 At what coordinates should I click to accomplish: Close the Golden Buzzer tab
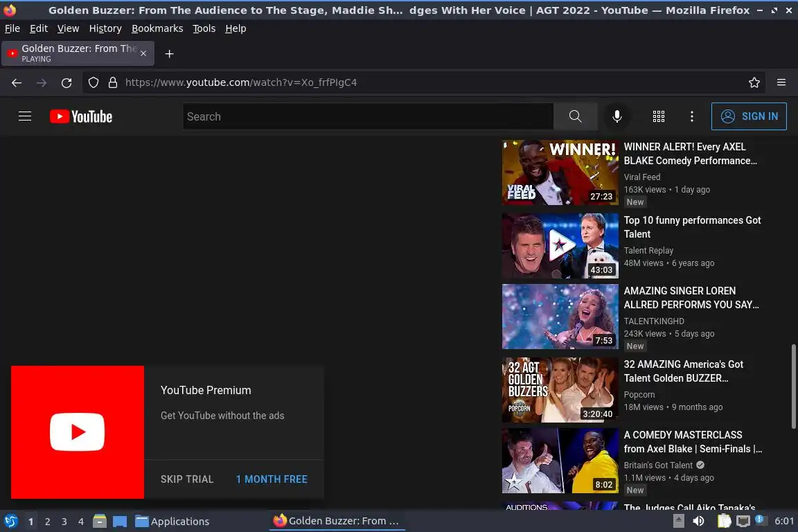click(143, 53)
